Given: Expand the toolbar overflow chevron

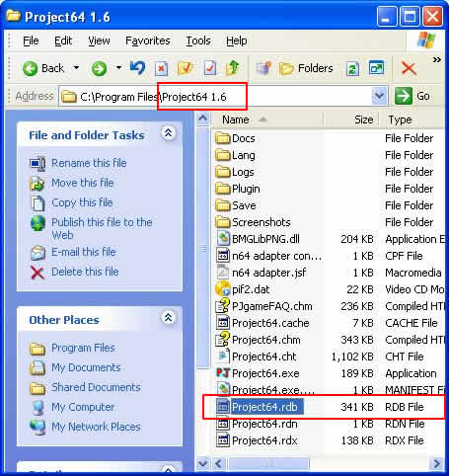Looking at the screenshot, I should coord(436,59).
